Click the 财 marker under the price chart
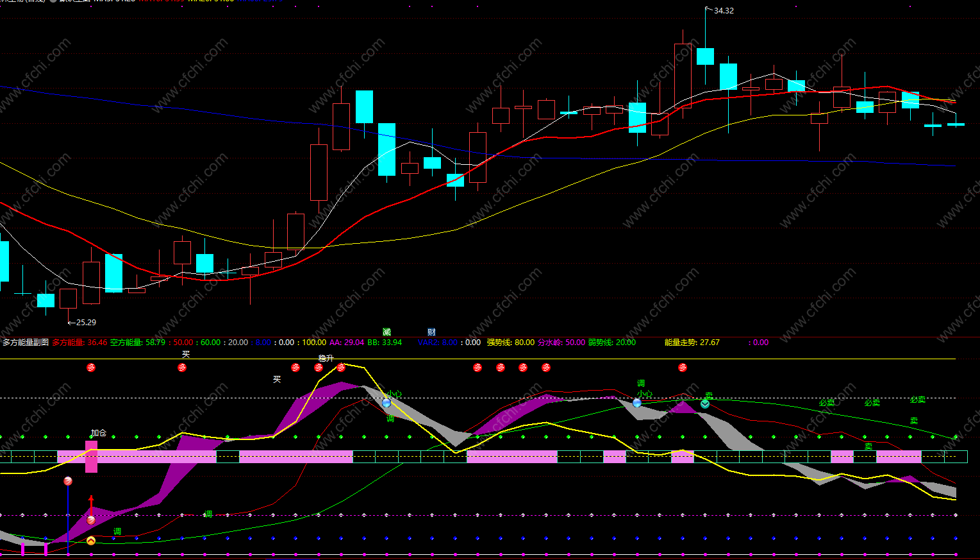The height and width of the screenshot is (560, 980). click(x=431, y=332)
